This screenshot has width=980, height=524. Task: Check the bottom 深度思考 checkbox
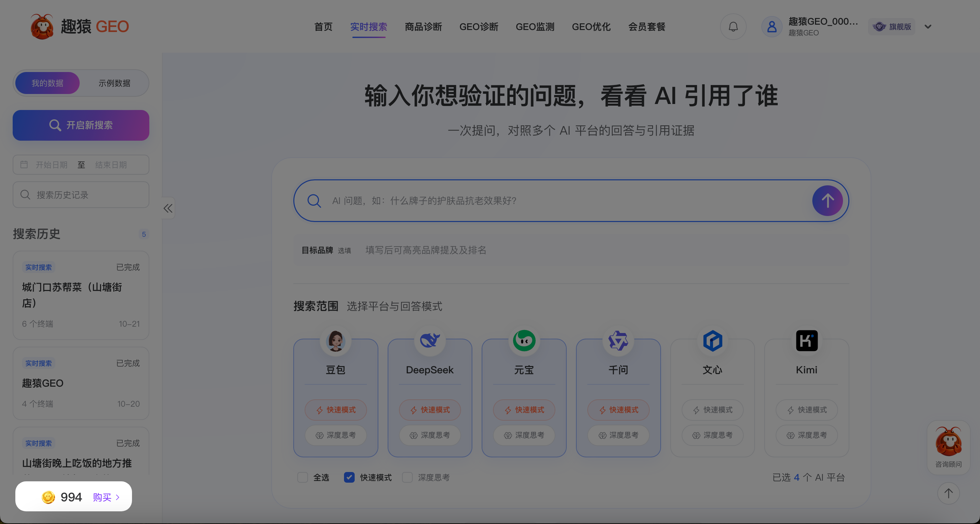[407, 477]
